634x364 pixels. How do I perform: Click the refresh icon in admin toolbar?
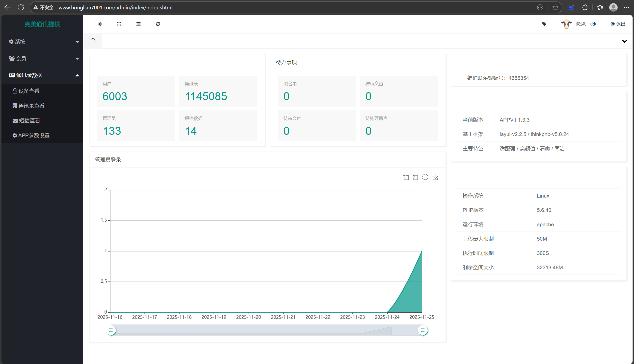point(158,24)
